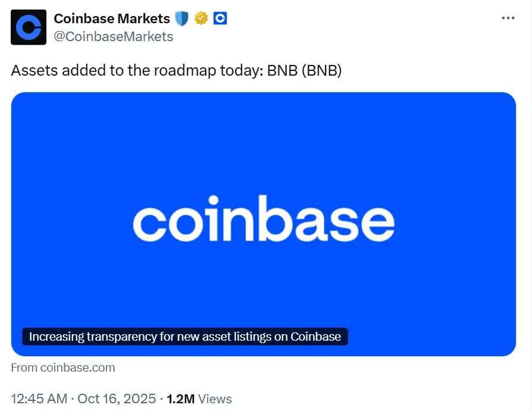Click the blue square Coinbase affiliate badge
Screen dimensions: 532x411
click(220, 19)
